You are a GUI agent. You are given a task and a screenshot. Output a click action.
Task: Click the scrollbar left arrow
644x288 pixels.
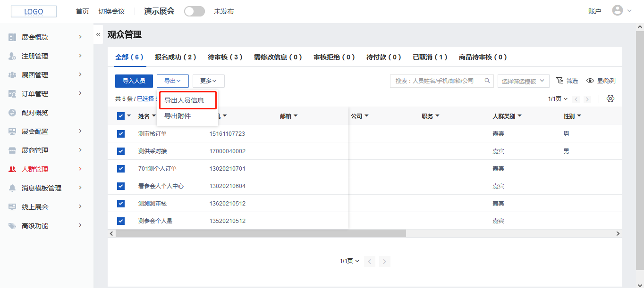tap(111, 233)
